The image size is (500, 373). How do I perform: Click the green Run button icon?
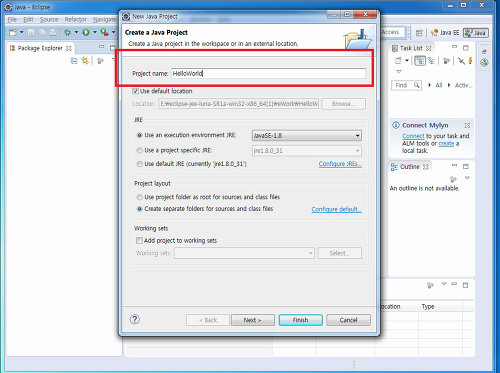tap(86, 32)
